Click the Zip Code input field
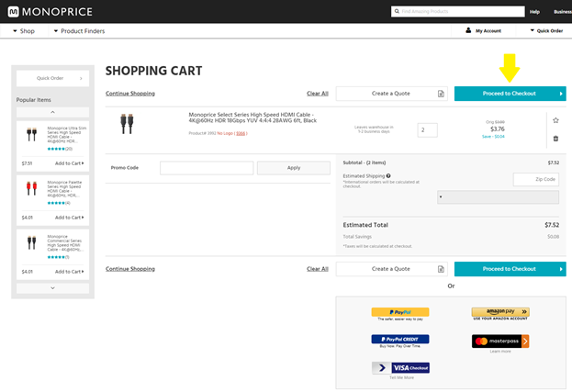 click(x=536, y=179)
